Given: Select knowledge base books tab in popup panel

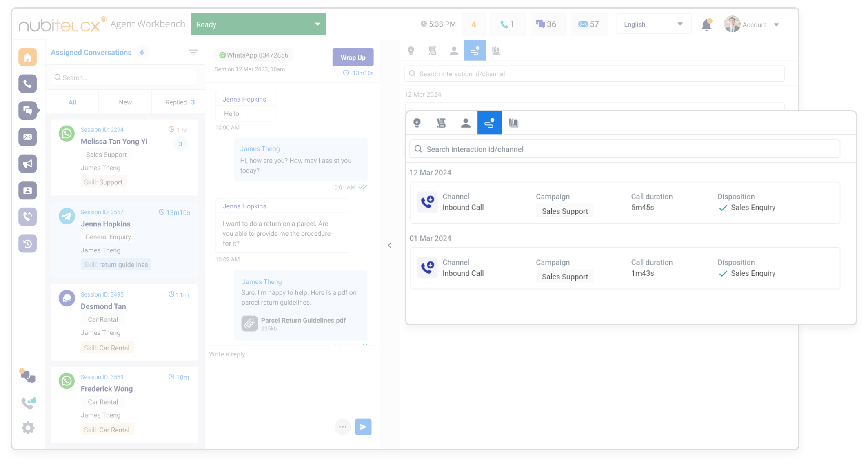Looking at the screenshot, I should pos(513,123).
